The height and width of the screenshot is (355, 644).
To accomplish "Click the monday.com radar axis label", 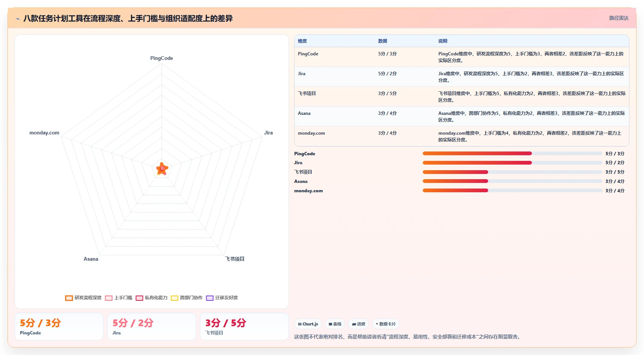I will 44,133.
